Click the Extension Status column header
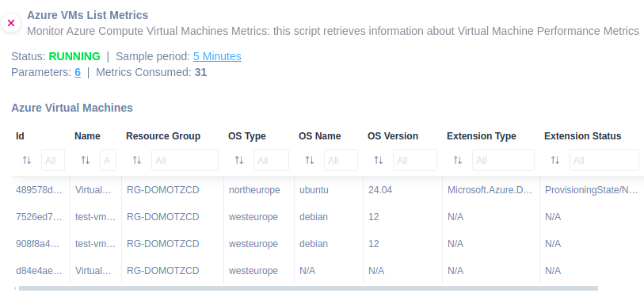 (582, 136)
